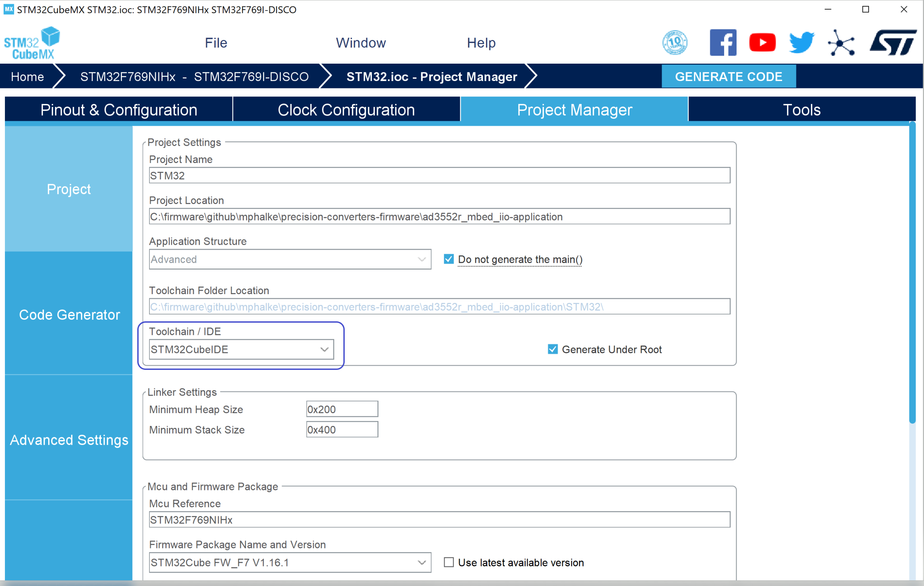The width and height of the screenshot is (924, 586).
Task: Maximize the STM32CubeMX window
Action: click(866, 9)
